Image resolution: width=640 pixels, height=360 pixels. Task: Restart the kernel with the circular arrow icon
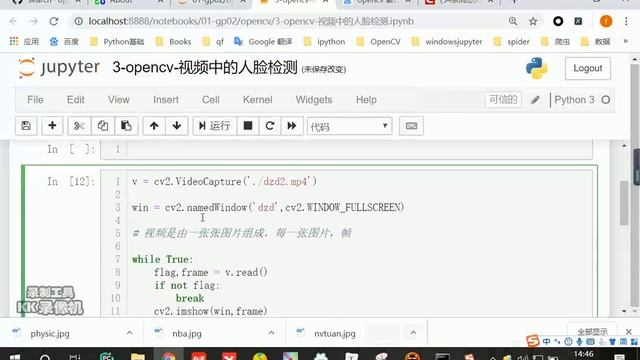point(270,126)
